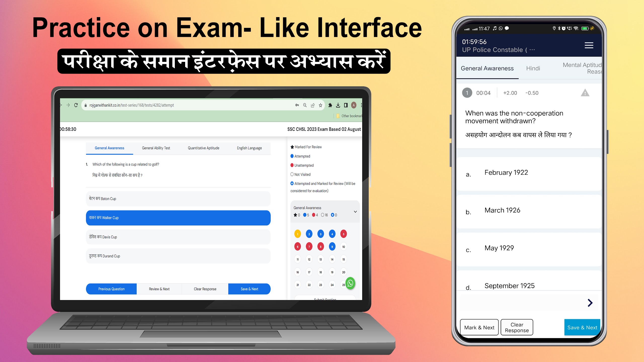Switch to General Ability Test tab
The image size is (644, 362).
click(155, 148)
